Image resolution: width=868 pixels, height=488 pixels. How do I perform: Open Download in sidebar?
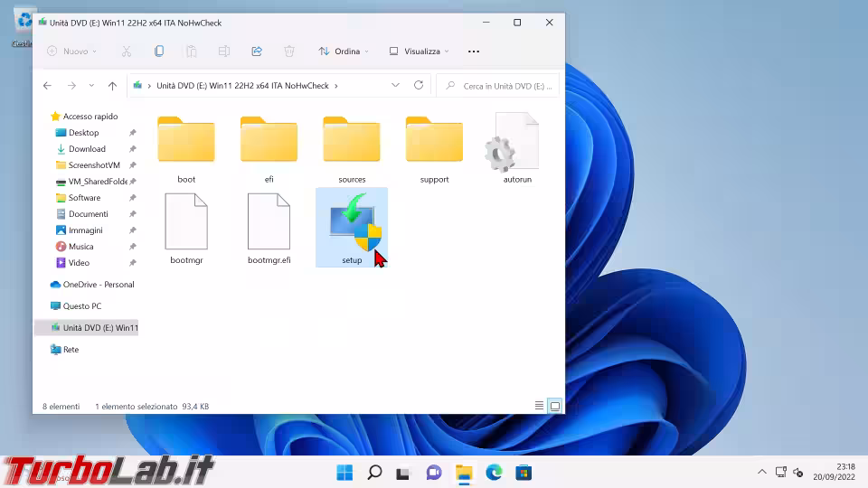tap(81, 149)
